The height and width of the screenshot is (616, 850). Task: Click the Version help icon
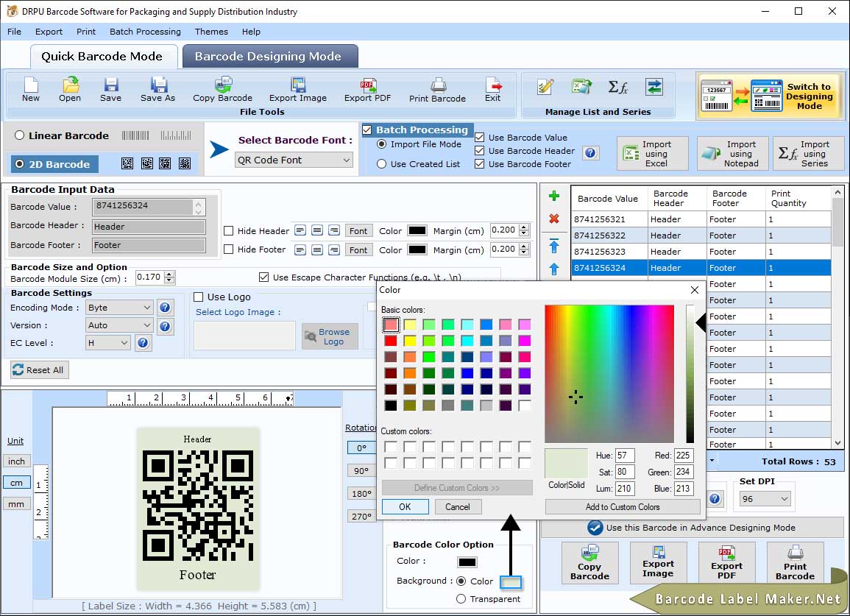(x=165, y=326)
